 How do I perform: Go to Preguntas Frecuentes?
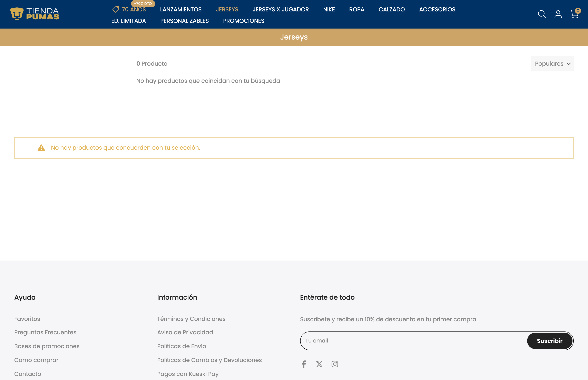[x=45, y=332]
